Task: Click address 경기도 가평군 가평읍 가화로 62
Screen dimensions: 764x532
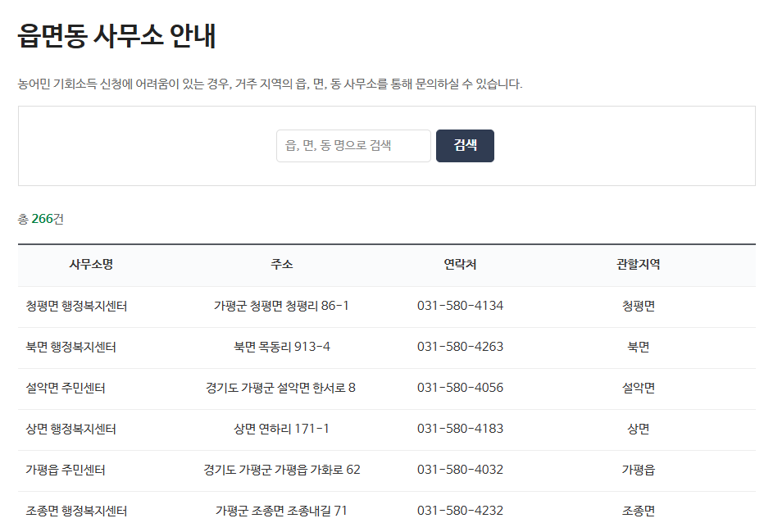Action: [280, 469]
